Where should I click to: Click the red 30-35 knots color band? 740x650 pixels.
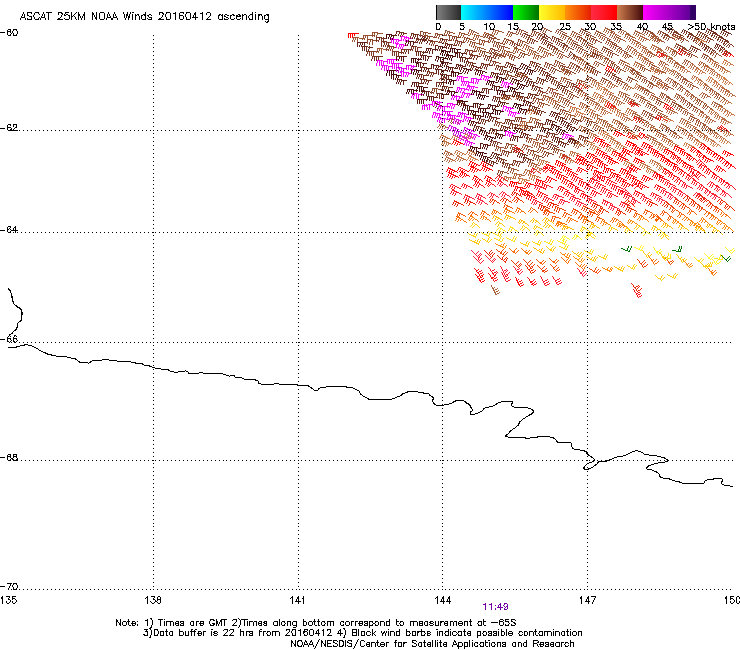coord(604,12)
